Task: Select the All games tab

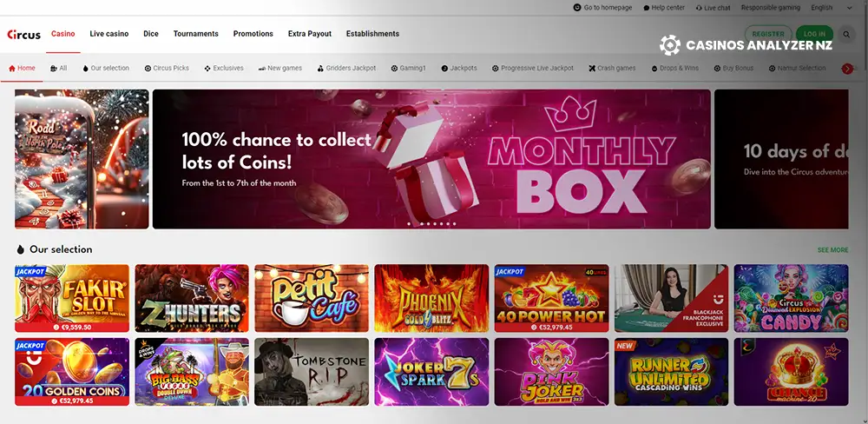Action: 58,68
